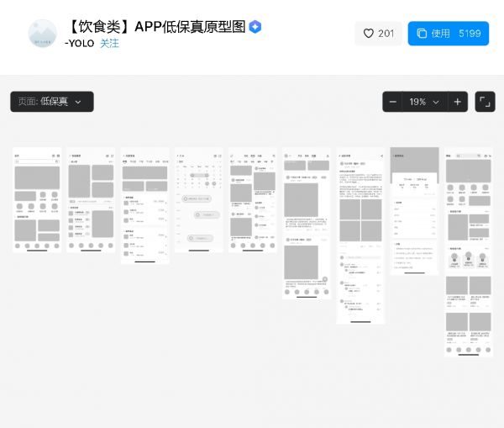
Task: Select the second prototype frame thumbnail
Action: pos(91,200)
